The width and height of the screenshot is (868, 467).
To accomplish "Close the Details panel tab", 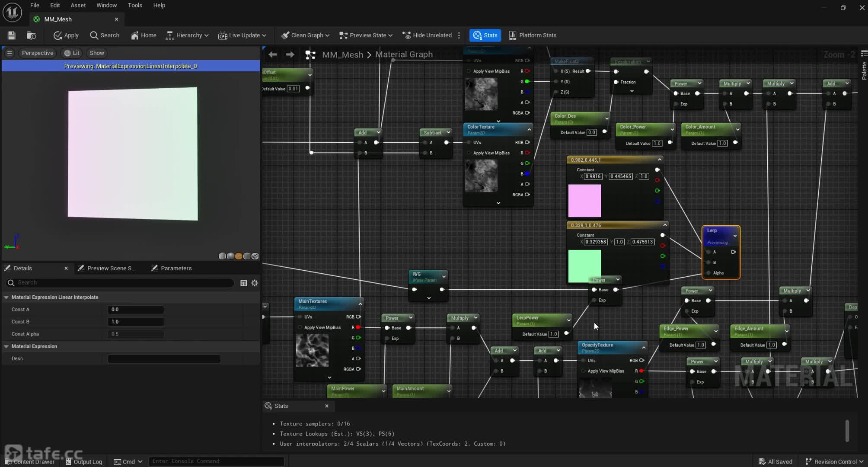I will [x=66, y=269].
